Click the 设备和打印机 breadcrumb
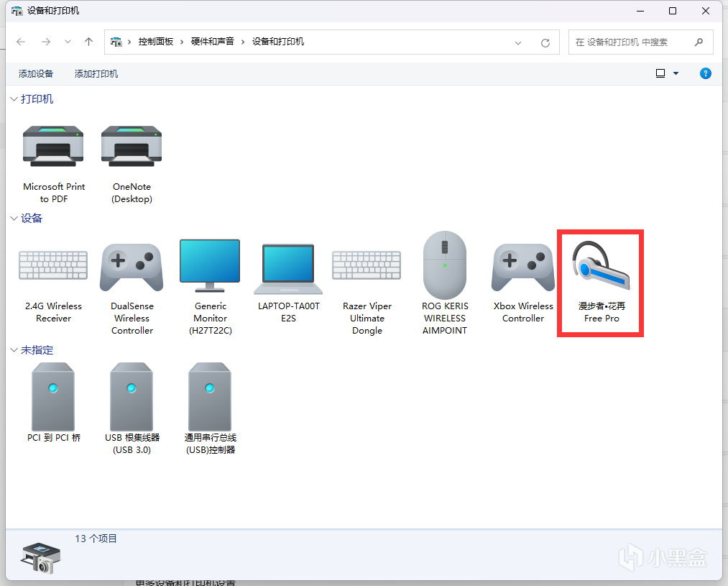The width and height of the screenshot is (728, 586). tap(278, 42)
